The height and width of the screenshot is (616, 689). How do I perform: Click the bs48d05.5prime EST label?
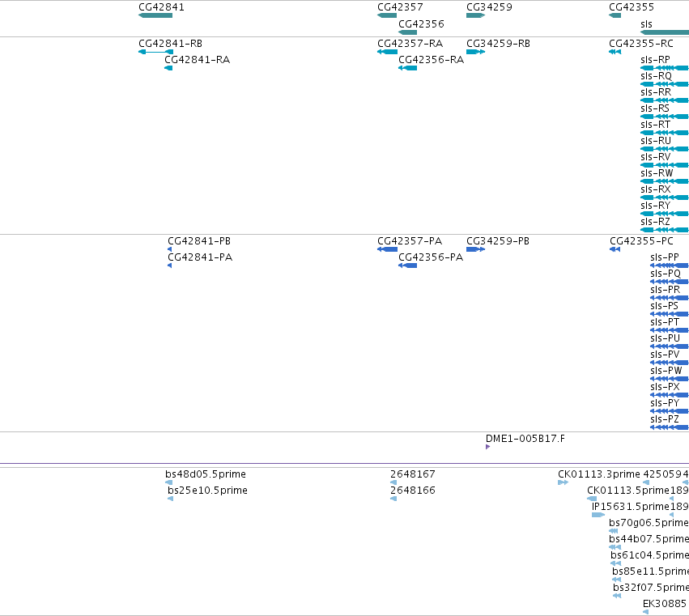206,474
